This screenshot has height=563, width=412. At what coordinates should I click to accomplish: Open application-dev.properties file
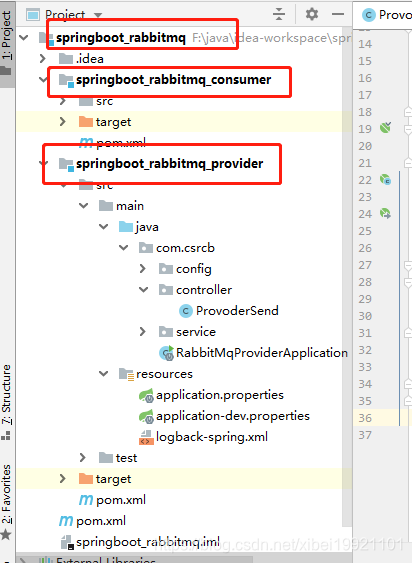point(233,416)
